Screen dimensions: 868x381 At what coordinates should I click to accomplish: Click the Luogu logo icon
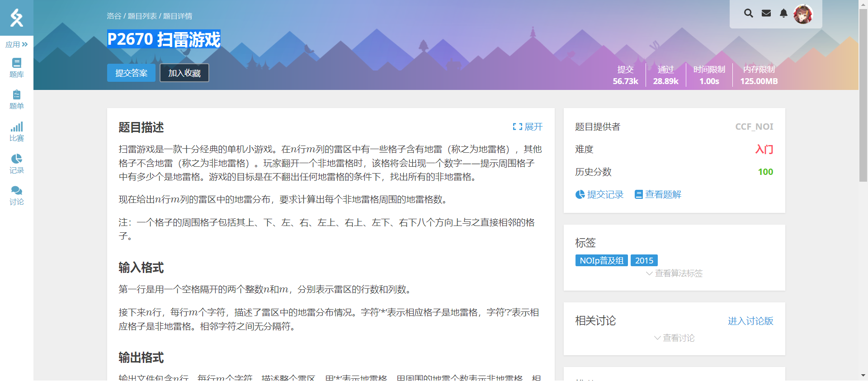point(17,18)
